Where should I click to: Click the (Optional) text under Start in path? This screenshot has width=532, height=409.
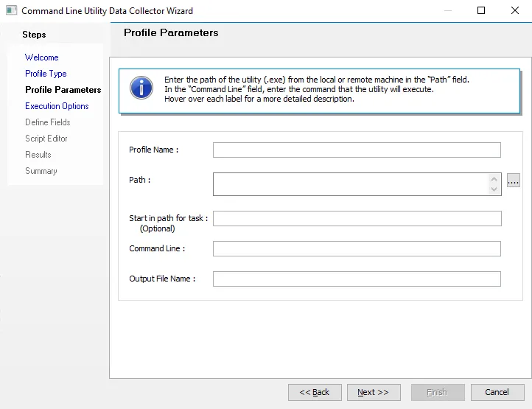click(158, 228)
